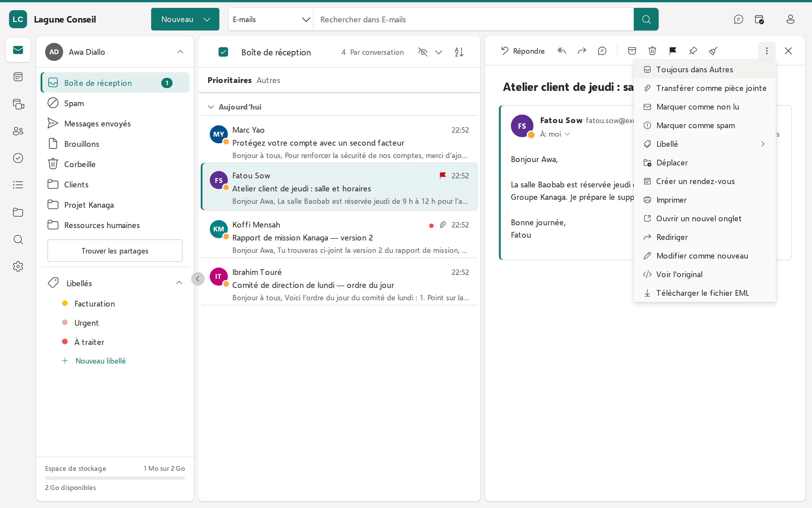Image resolution: width=812 pixels, height=508 pixels.
Task: Toggle hide-read eye icon in list header
Action: pyautogui.click(x=423, y=52)
